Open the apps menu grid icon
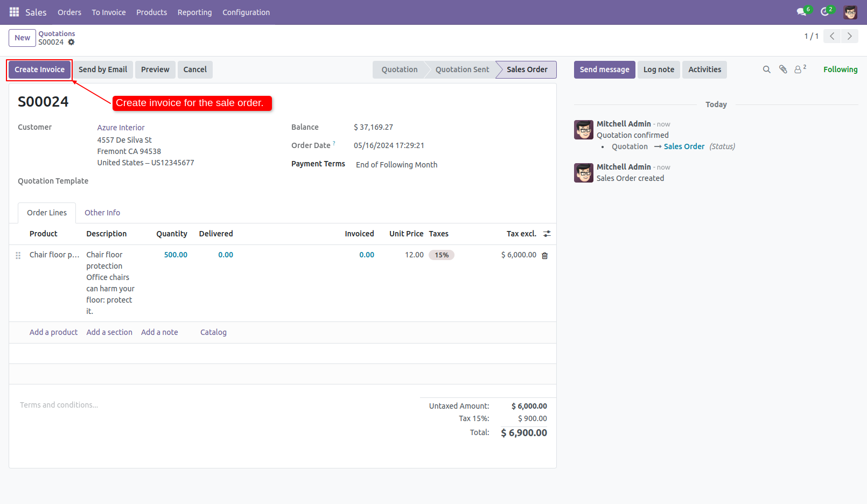Screen dimensions: 867x504 point(13,12)
